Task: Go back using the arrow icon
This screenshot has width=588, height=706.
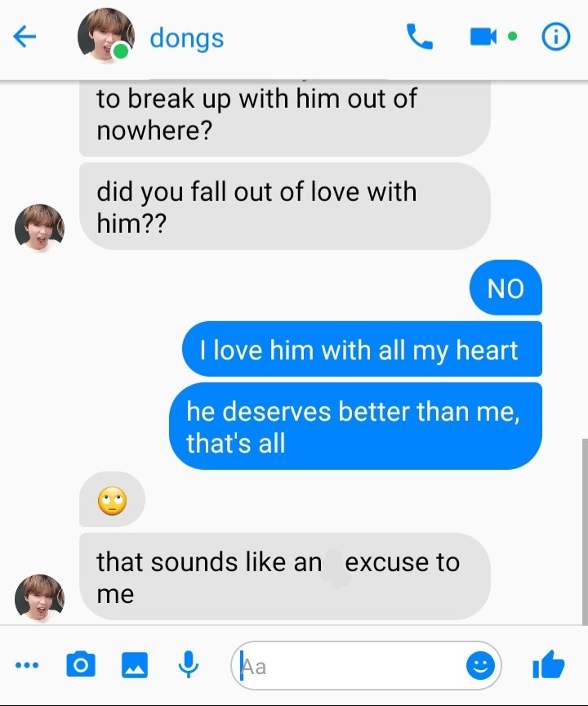Action: click(24, 37)
